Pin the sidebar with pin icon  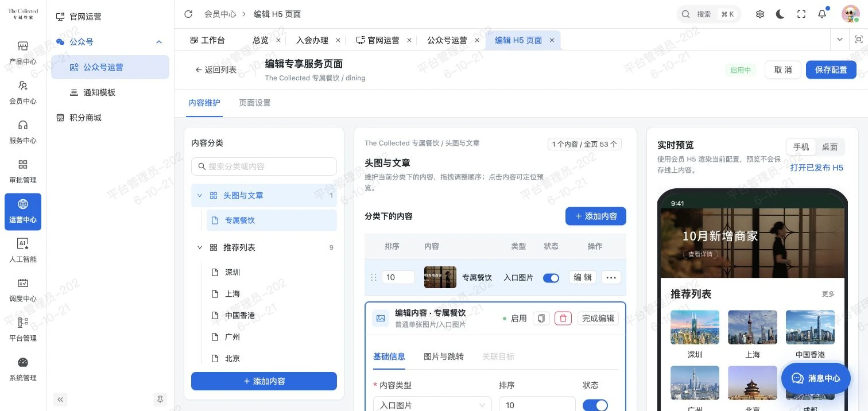click(160, 400)
